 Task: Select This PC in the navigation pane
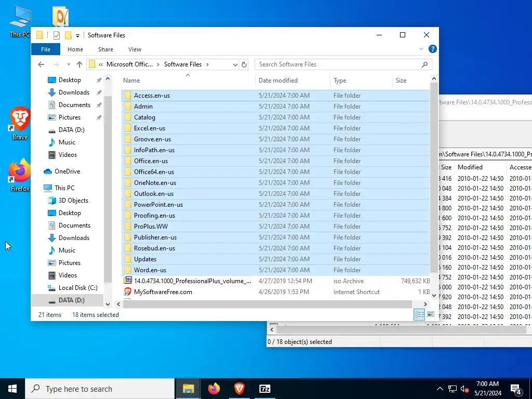[64, 188]
